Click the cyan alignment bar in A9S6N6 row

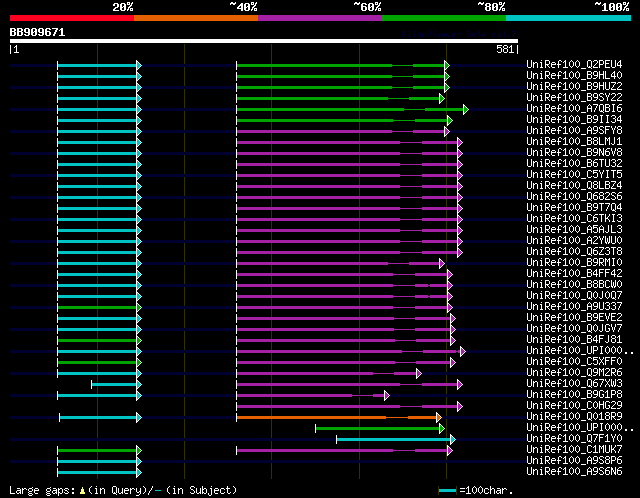[x=99, y=473]
